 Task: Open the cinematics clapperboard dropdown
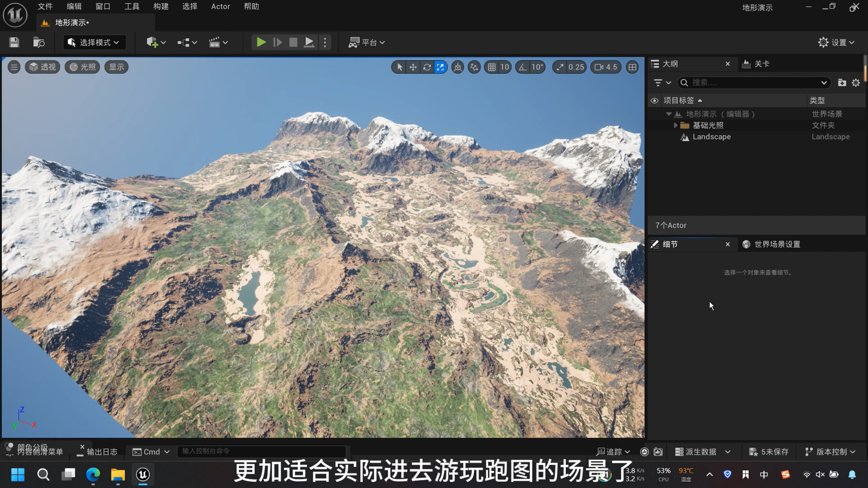[x=218, y=42]
